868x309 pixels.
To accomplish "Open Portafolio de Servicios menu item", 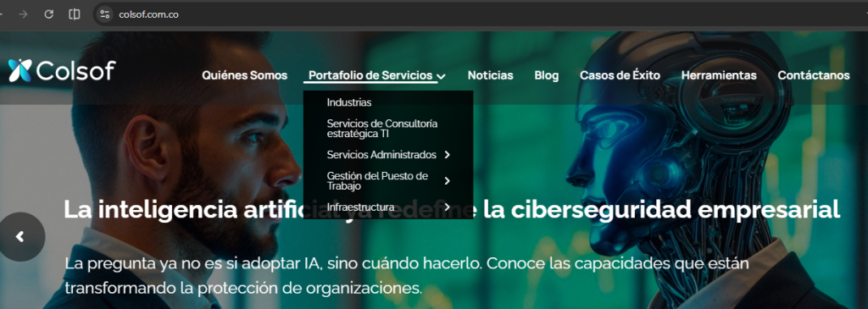I will click(x=370, y=75).
